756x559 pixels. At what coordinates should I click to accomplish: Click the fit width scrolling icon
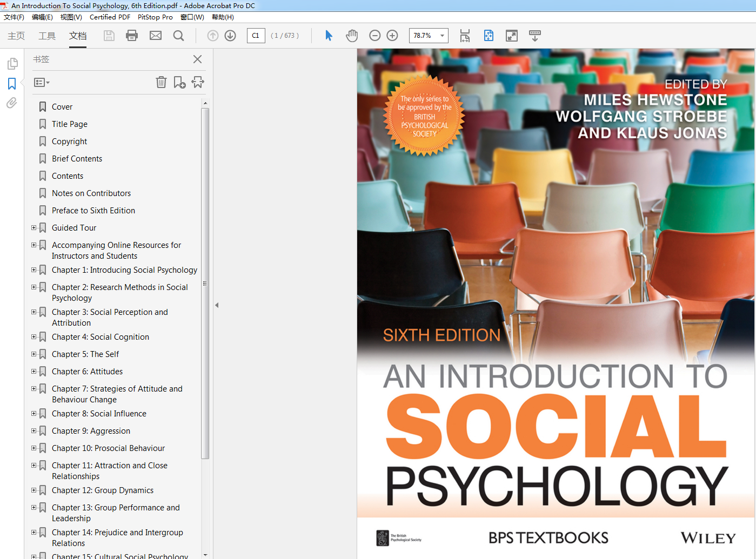465,36
